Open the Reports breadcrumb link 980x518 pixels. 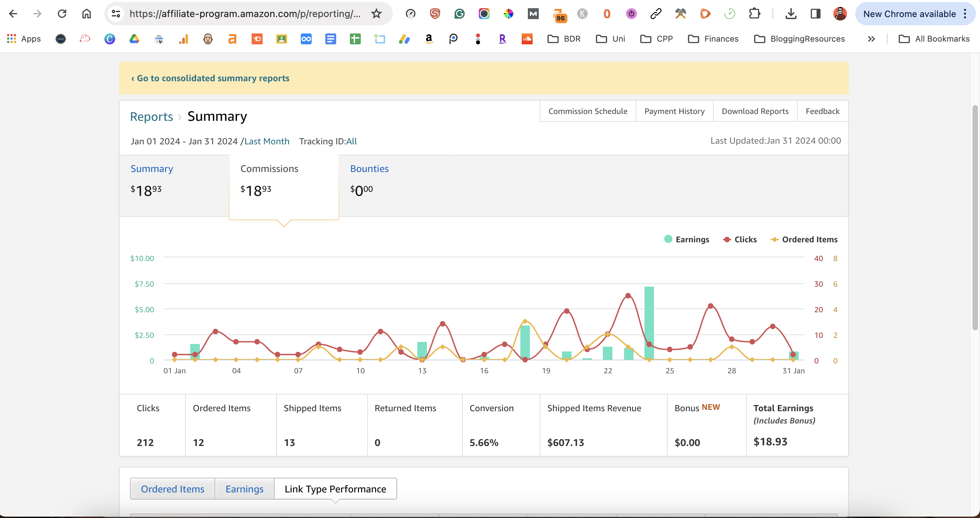(151, 116)
